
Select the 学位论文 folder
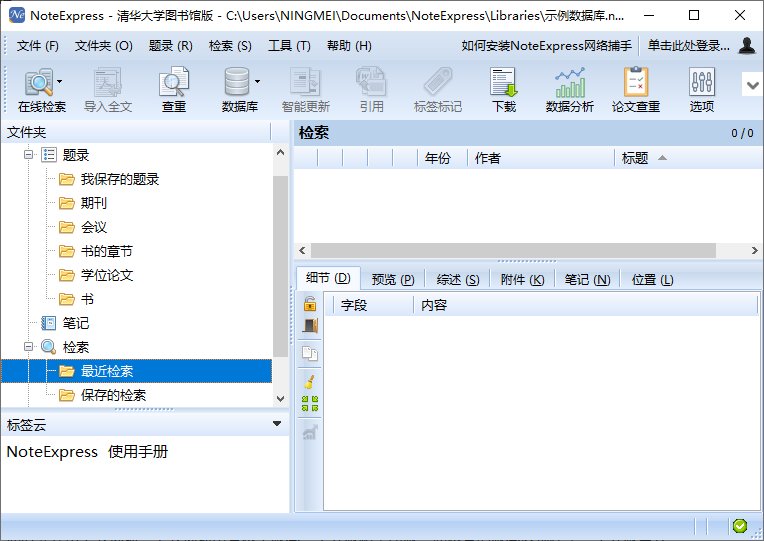(107, 275)
